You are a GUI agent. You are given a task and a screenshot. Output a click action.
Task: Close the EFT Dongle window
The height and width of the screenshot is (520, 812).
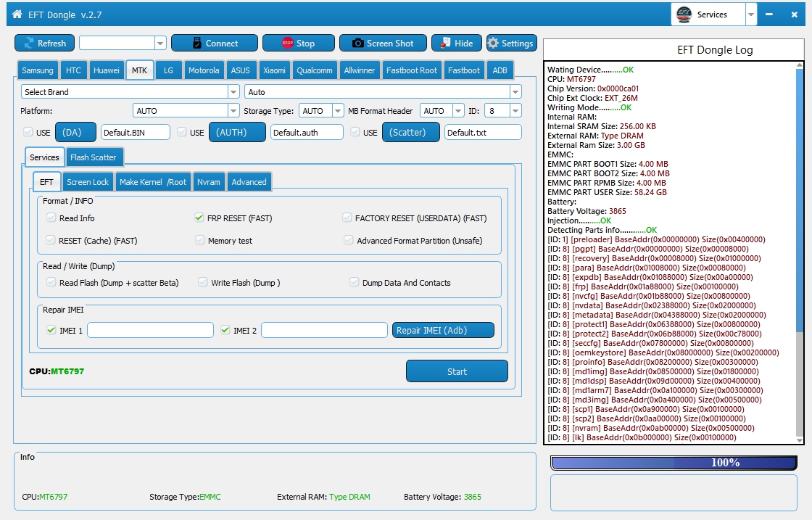(x=794, y=15)
